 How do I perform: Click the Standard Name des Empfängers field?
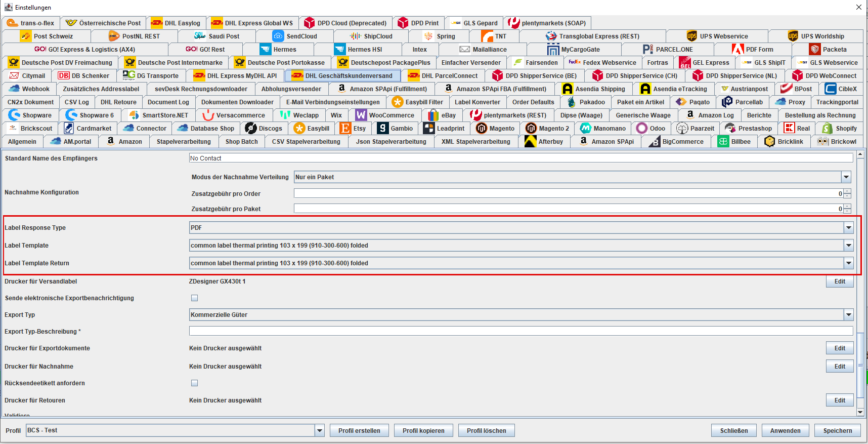point(521,158)
